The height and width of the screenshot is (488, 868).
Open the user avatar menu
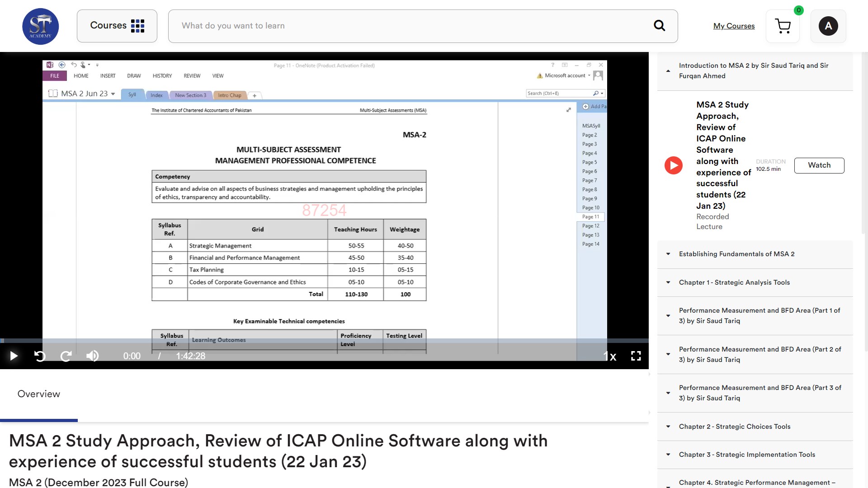click(828, 26)
